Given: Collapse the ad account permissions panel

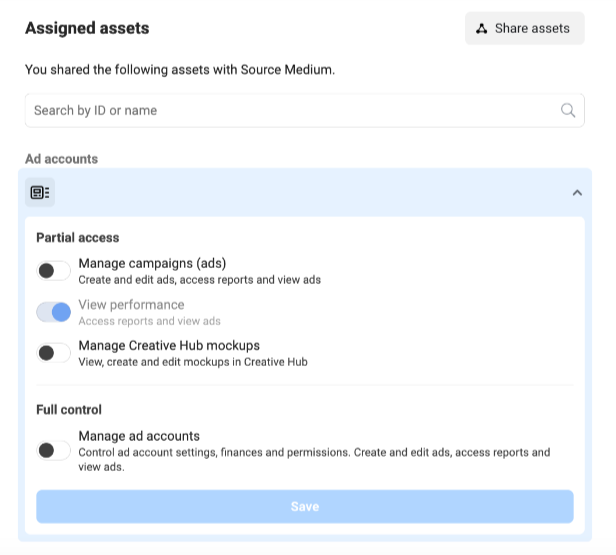Looking at the screenshot, I should [x=577, y=193].
